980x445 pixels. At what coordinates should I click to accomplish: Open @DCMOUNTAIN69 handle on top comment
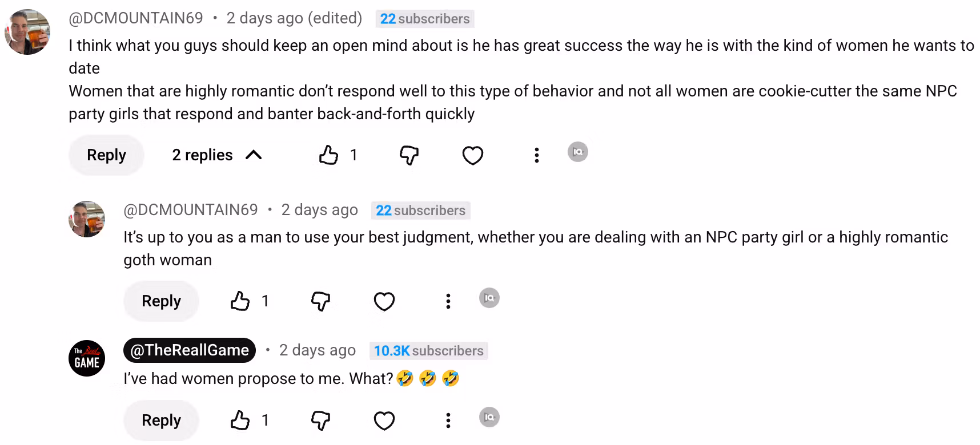point(136,18)
